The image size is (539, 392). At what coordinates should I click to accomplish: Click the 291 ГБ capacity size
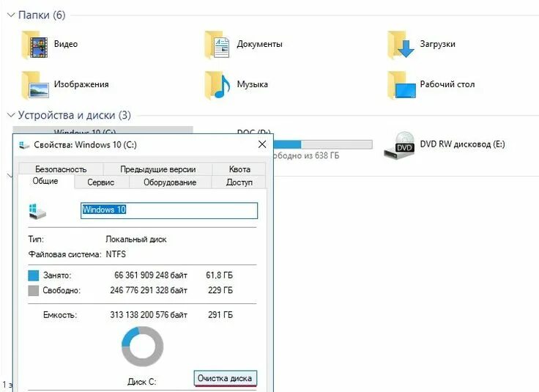[220, 314]
